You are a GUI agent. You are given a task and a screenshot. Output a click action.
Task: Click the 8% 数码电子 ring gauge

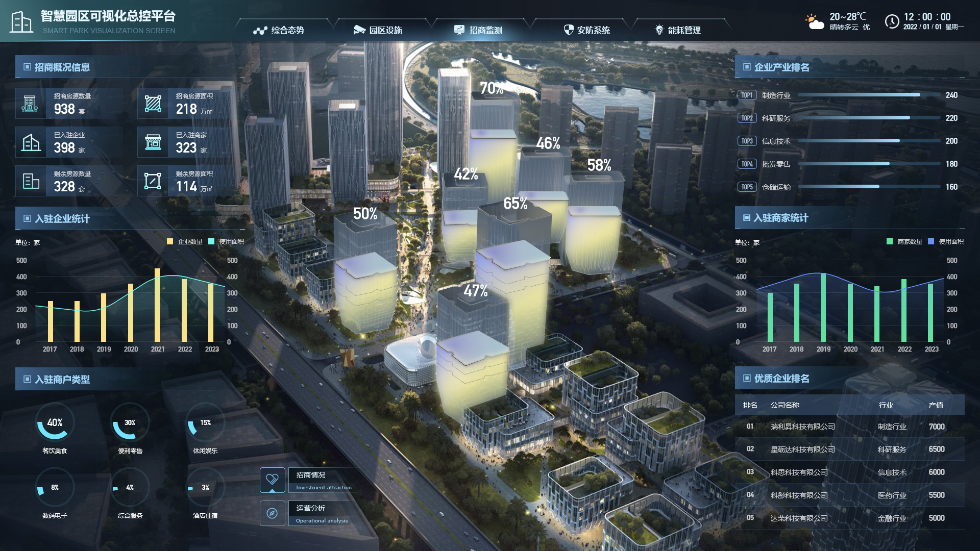(55, 487)
